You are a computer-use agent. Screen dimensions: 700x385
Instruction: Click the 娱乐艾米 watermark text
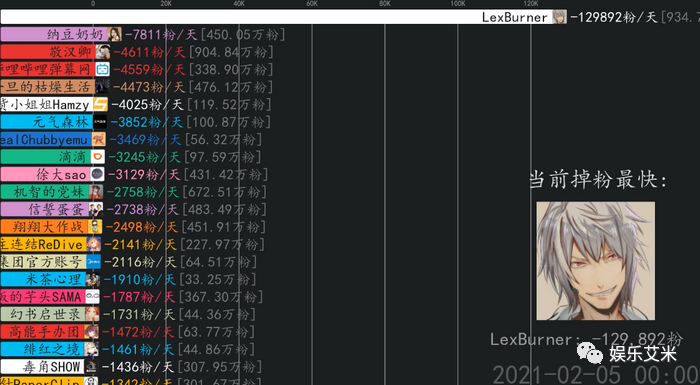click(643, 354)
